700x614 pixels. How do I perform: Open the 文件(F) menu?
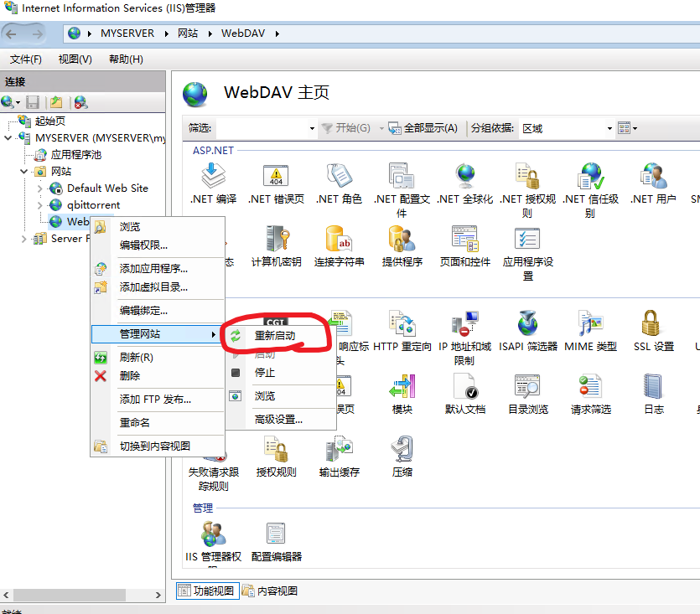25,59
